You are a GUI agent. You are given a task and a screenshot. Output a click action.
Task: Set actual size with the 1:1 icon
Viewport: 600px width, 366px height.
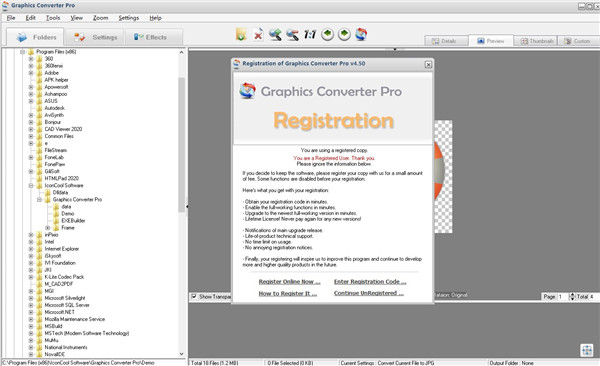pyautogui.click(x=310, y=34)
